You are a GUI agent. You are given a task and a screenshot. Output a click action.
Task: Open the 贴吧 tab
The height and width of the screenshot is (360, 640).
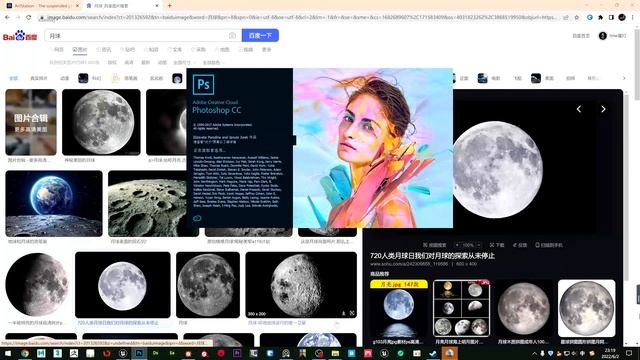pyautogui.click(x=127, y=49)
